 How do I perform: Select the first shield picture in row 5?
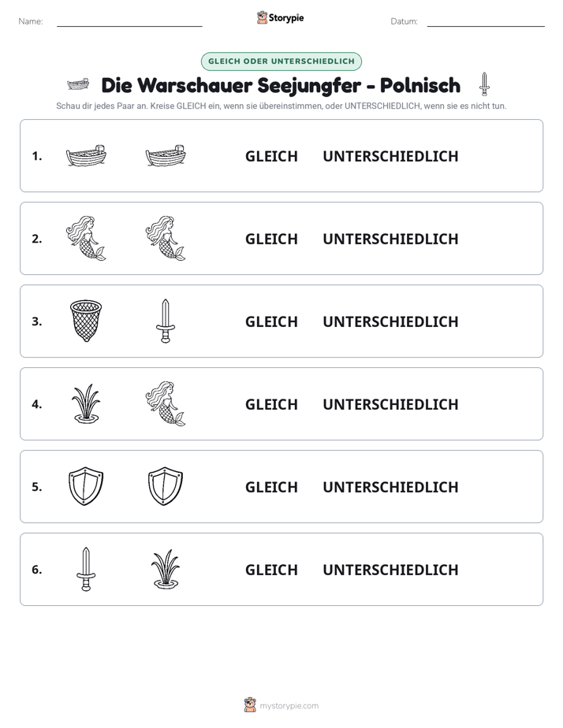tap(86, 486)
